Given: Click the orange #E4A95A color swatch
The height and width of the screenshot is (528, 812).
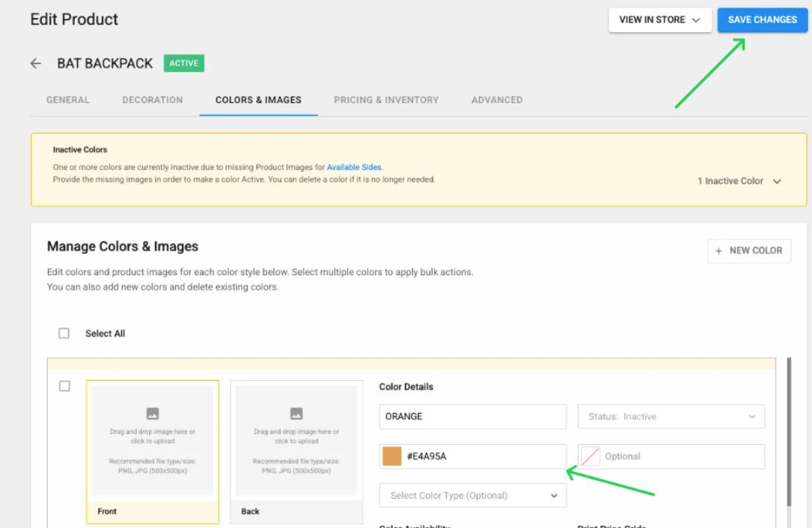Looking at the screenshot, I should 392,456.
